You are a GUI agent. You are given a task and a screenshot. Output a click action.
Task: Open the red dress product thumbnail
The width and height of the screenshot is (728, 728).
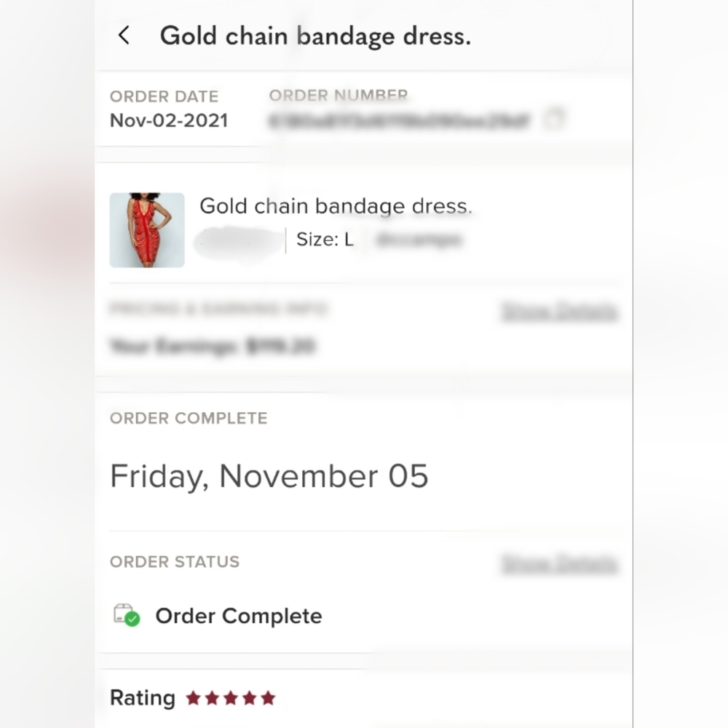pyautogui.click(x=146, y=230)
